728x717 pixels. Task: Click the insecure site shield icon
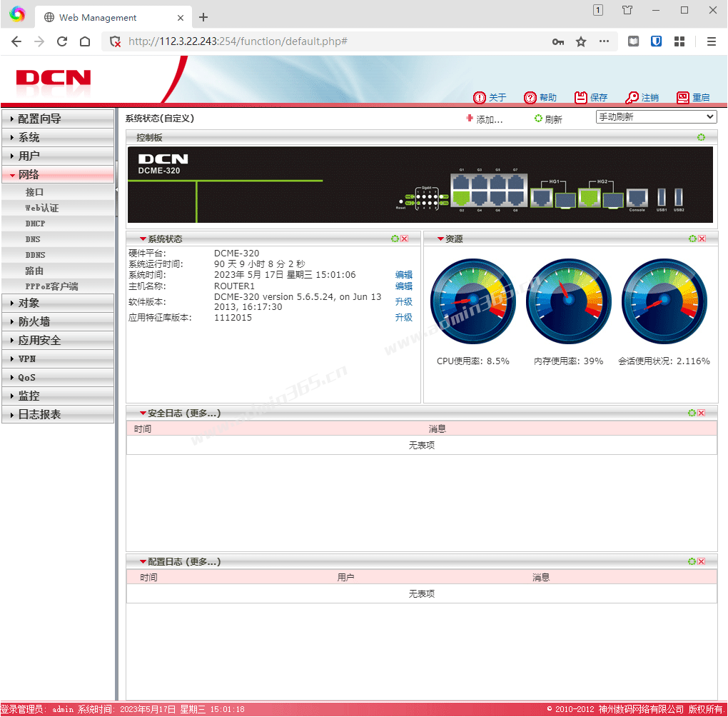point(115,42)
